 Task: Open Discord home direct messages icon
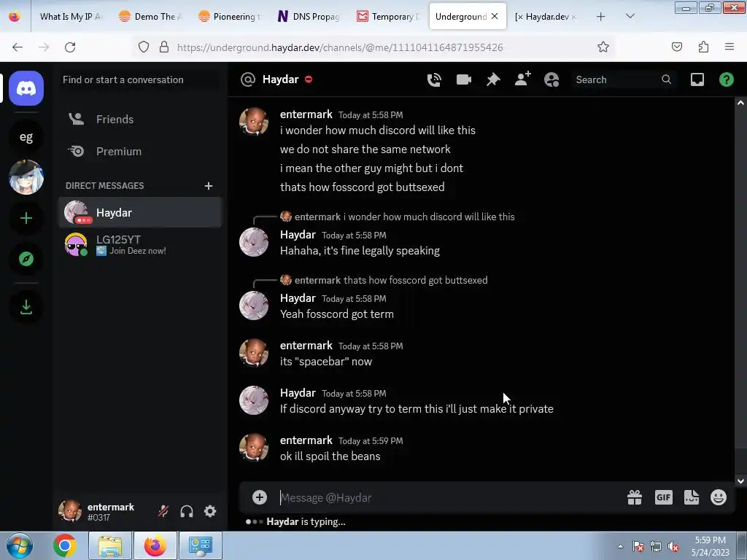pos(26,88)
